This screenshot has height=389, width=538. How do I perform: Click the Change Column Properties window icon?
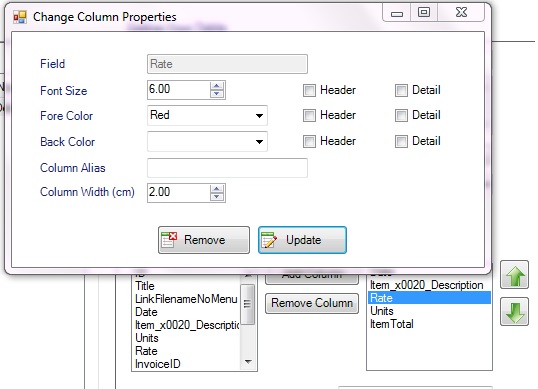pos(20,17)
